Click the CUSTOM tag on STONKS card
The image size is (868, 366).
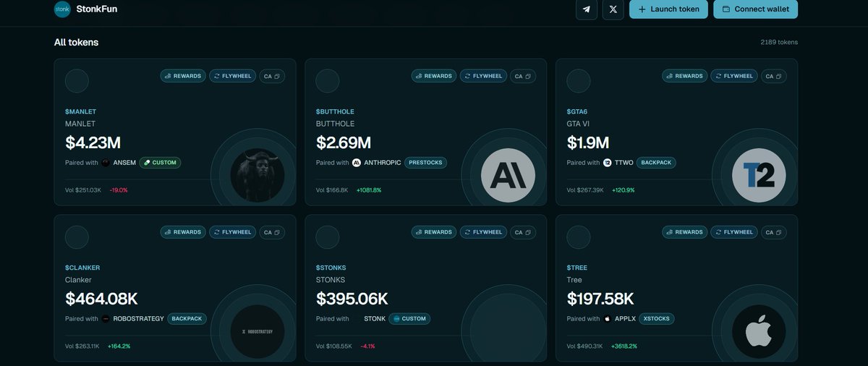(409, 318)
